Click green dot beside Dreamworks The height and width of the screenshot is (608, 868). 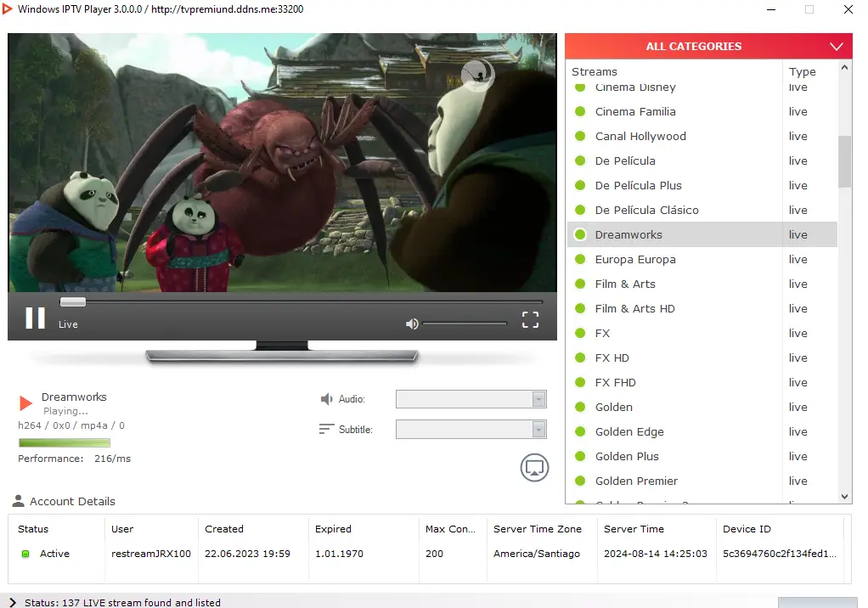tap(580, 234)
